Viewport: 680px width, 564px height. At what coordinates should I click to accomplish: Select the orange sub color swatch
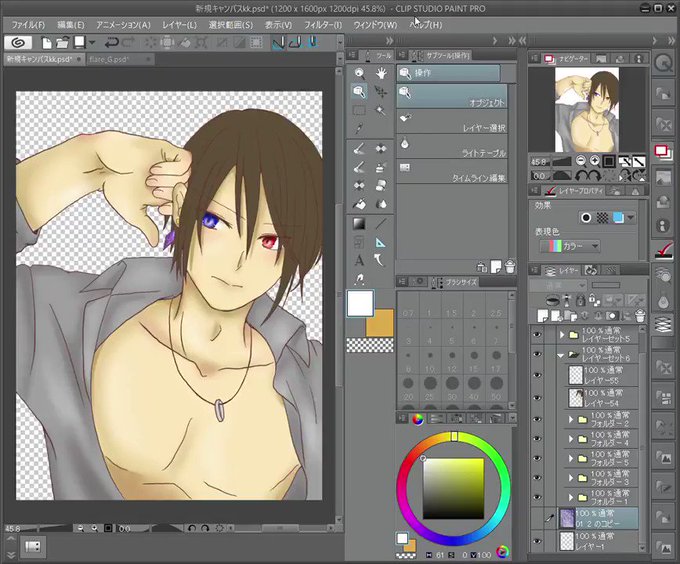(383, 326)
